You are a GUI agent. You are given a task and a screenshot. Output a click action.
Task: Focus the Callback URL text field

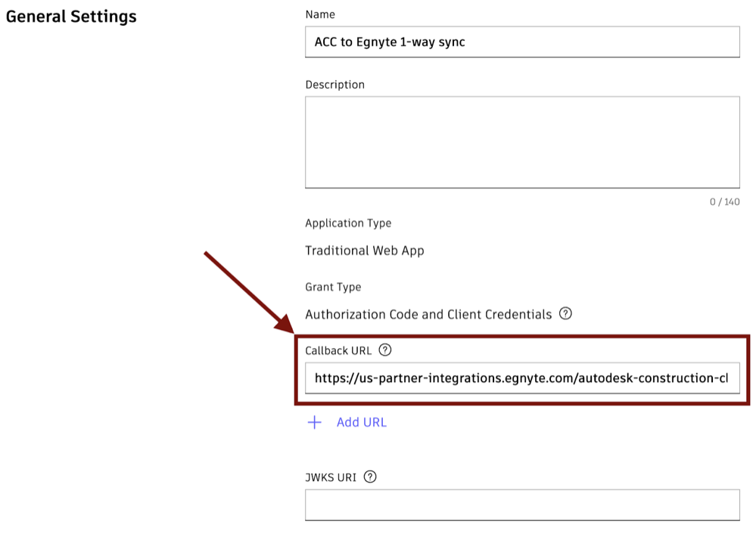(522, 378)
